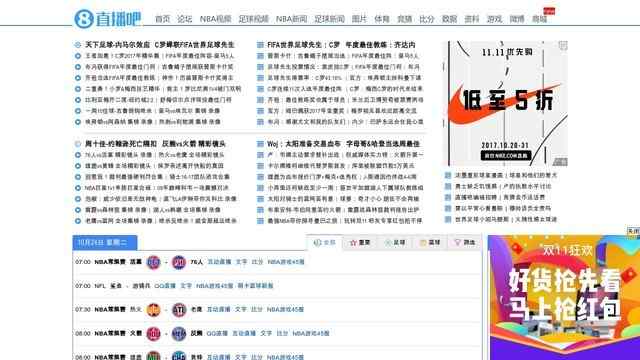Open the 首页 navigation item

coord(162,19)
